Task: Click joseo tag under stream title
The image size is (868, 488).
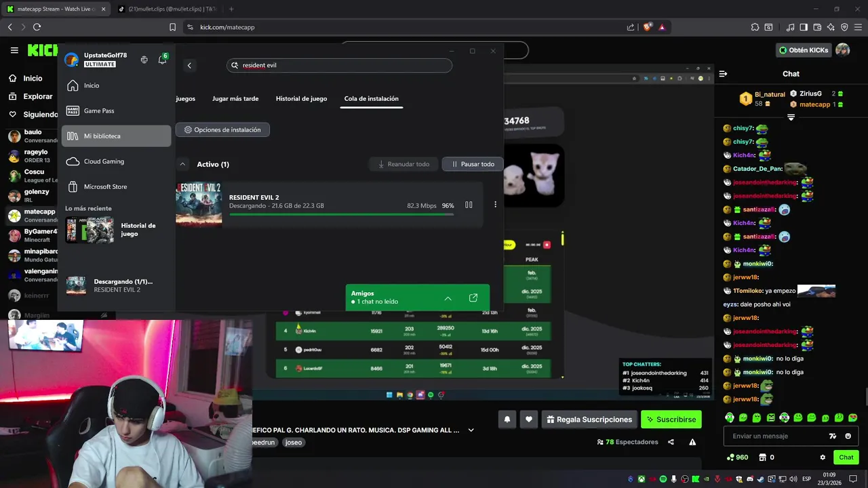Action: coord(294,442)
